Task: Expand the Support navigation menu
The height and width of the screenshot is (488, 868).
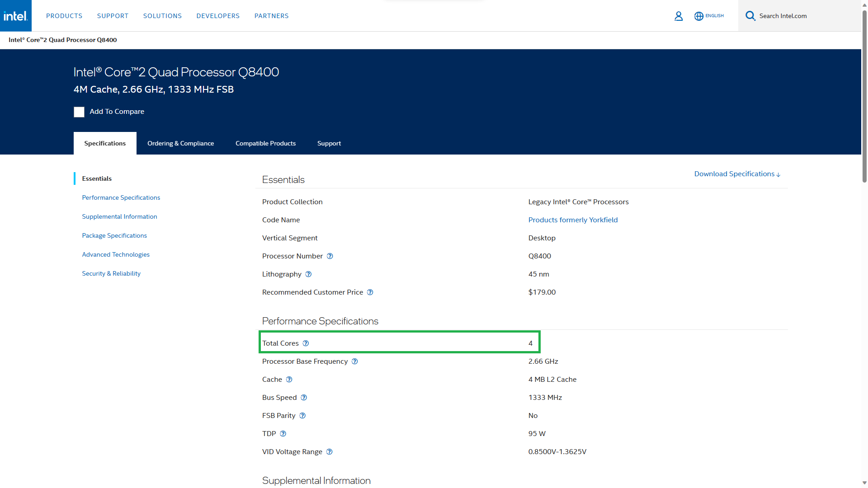Action: coord(113,16)
